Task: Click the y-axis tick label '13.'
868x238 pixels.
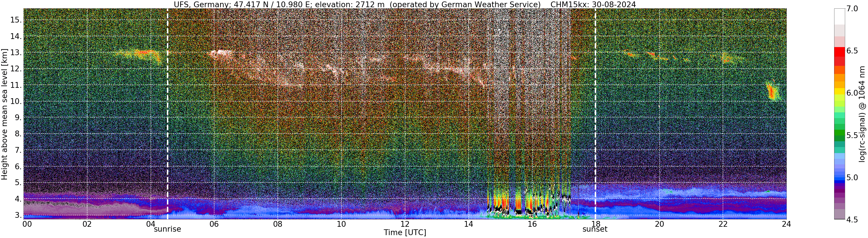Action: point(16,53)
